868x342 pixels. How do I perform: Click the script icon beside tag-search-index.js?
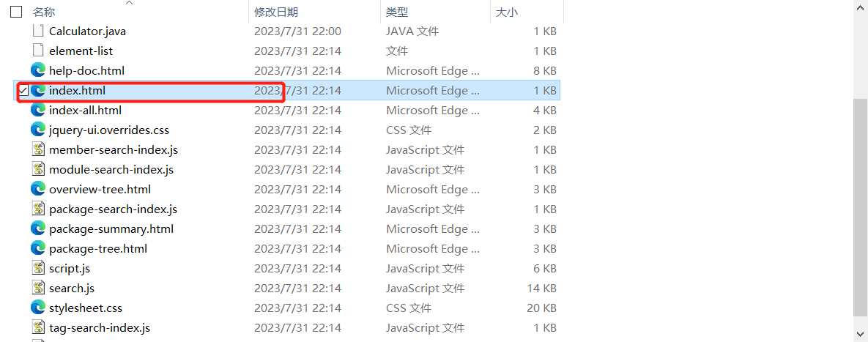click(x=37, y=327)
